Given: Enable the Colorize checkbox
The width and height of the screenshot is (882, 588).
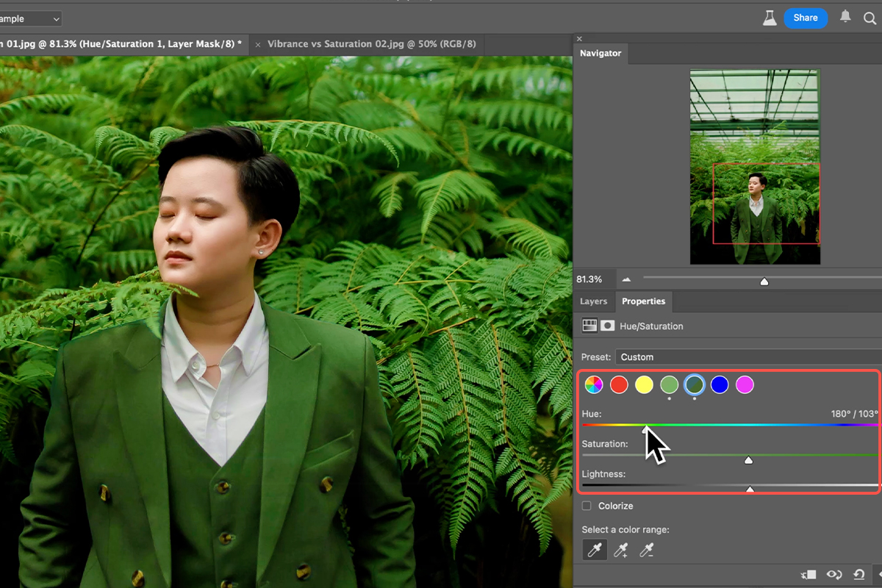Looking at the screenshot, I should pos(587,506).
